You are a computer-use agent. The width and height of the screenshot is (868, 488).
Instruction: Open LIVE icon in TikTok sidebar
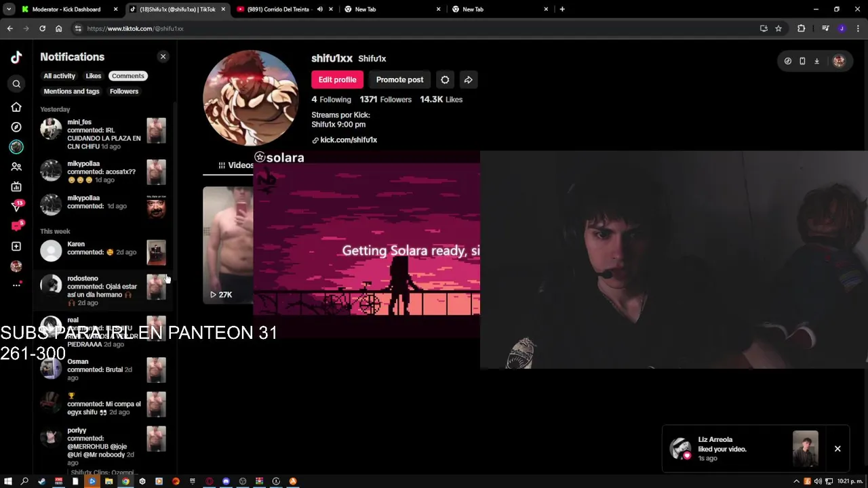[x=16, y=186]
